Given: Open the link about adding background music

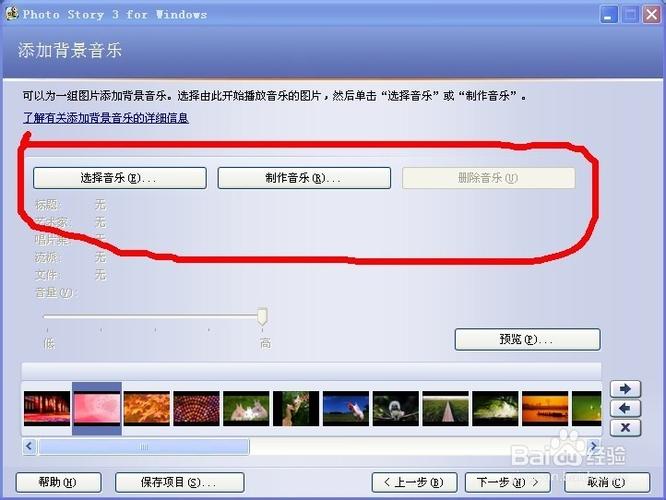Looking at the screenshot, I should 106,118.
